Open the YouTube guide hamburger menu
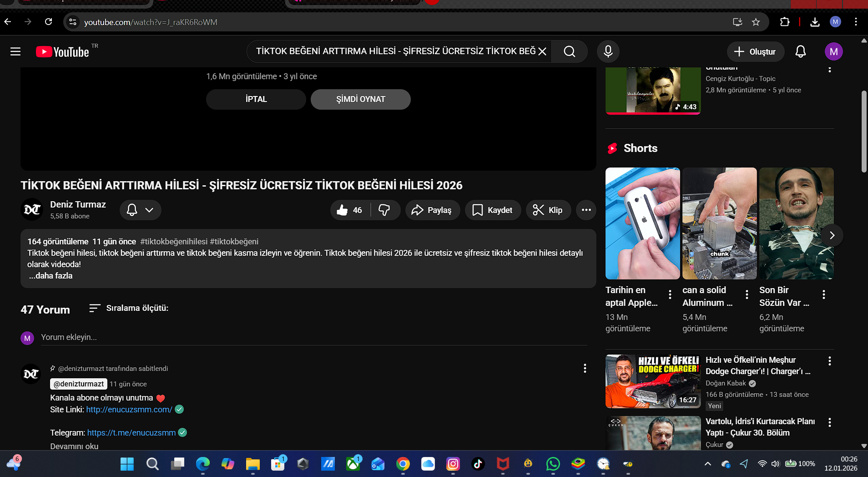868x477 pixels. (15, 51)
